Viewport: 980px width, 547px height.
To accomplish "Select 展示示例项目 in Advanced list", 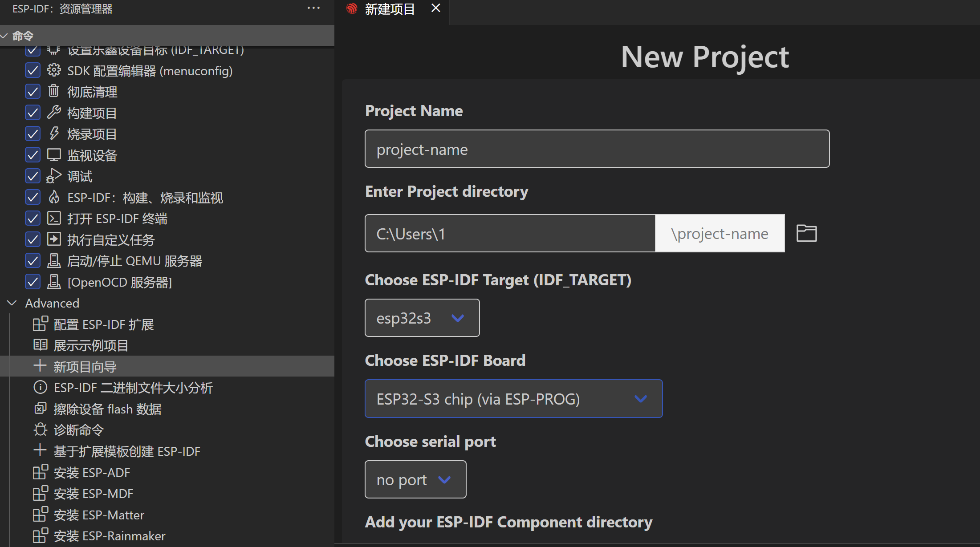I will coord(91,345).
